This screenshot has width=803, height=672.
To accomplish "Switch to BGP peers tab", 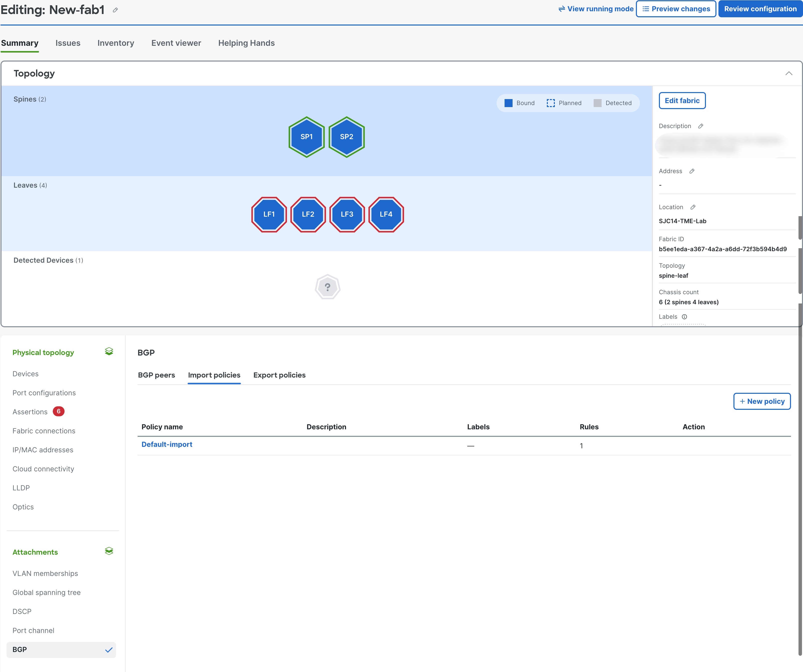I will tap(156, 375).
